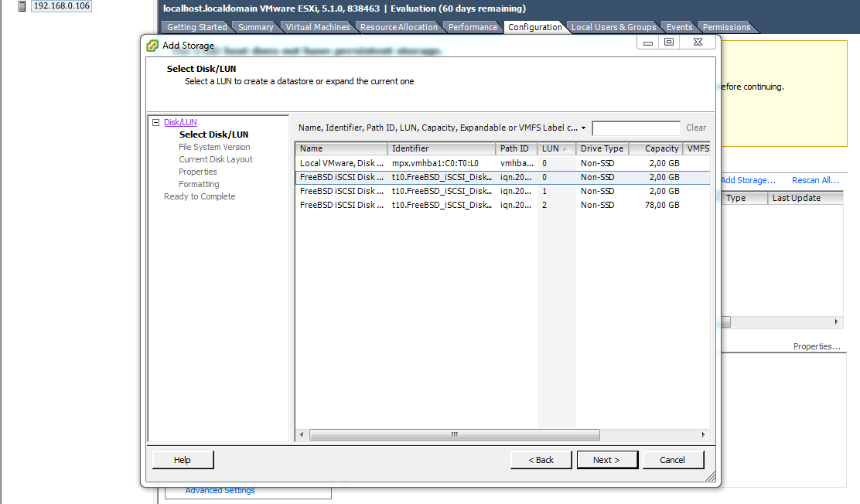Select the 192.168.0.106 host in inventory
Image resolution: width=860 pixels, height=504 pixels.
(61, 6)
